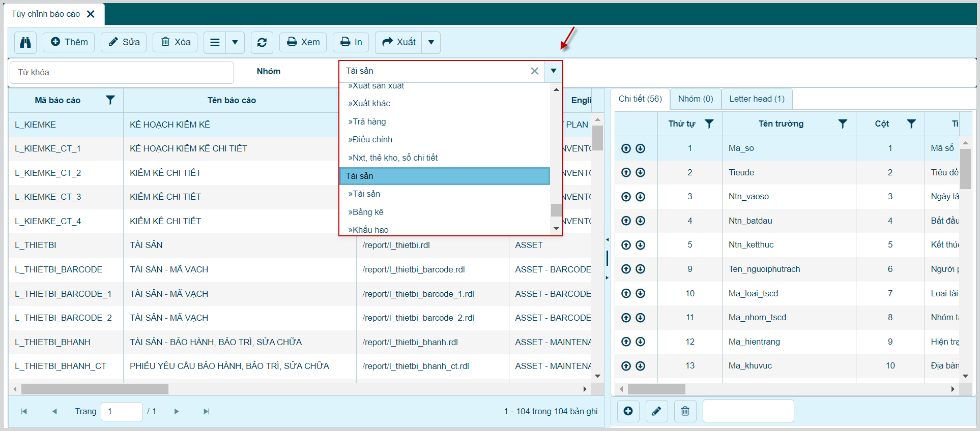Close the Tùy chỉnh báo cáo tab
The image size is (980, 431).
91,14
